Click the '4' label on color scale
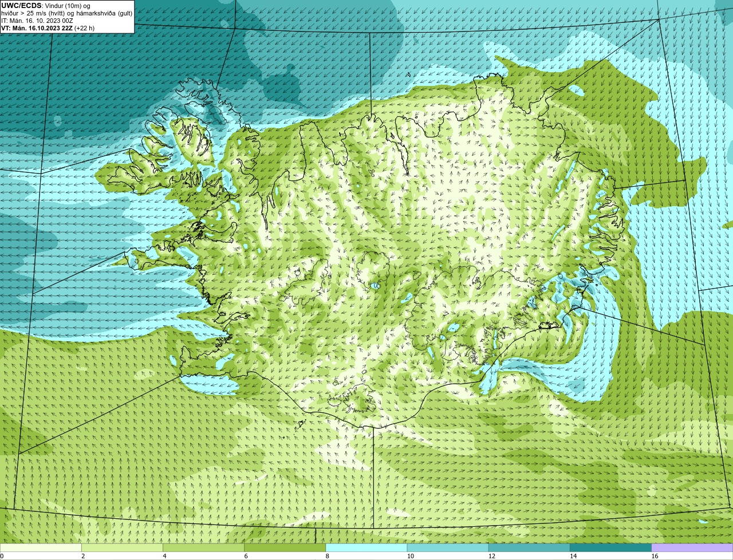The height and width of the screenshot is (560, 733). (x=164, y=556)
